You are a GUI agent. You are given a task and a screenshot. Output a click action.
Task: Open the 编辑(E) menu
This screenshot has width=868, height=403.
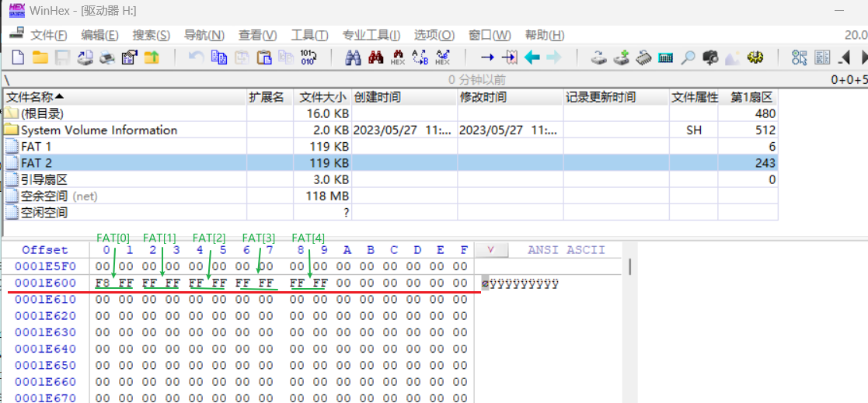click(x=99, y=36)
